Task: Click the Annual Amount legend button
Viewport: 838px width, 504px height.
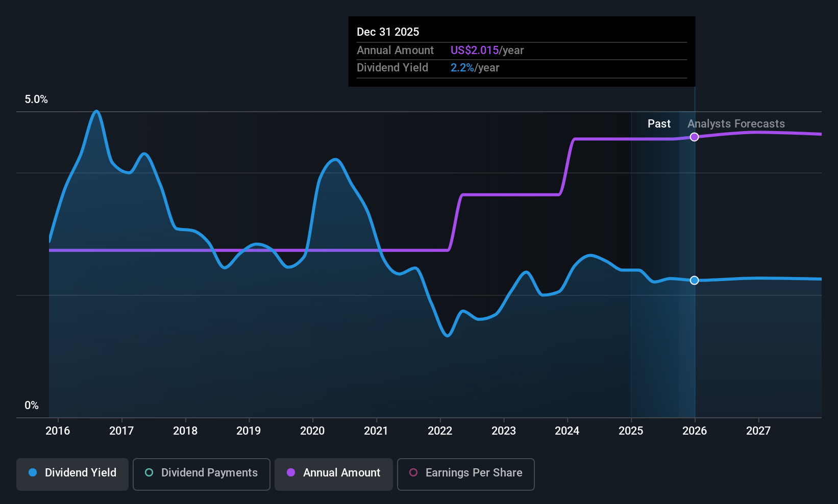Action: point(333,473)
